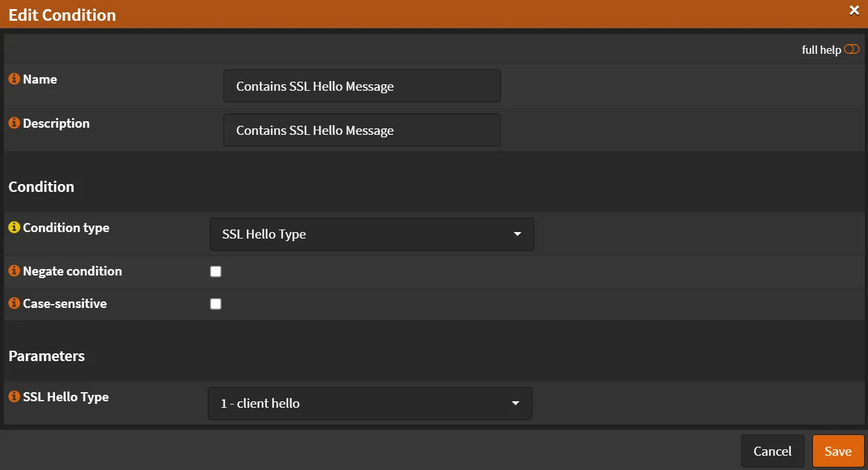This screenshot has height=470, width=868.
Task: Click the info icon beside Name
Action: point(14,79)
